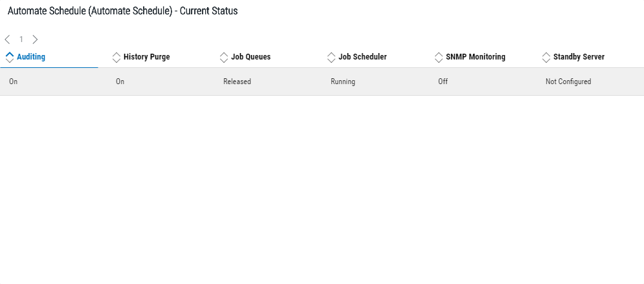Select the Auditing column header label
This screenshot has height=284, width=644.
[x=31, y=57]
